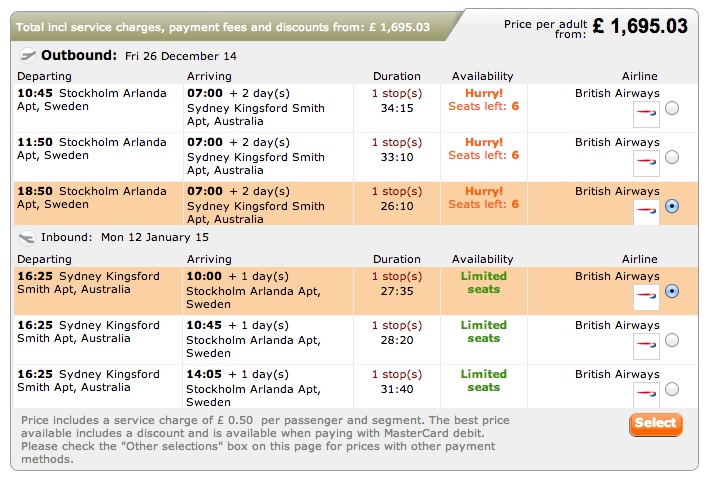
Task: Click the inbound airplane icon
Action: (x=28, y=238)
